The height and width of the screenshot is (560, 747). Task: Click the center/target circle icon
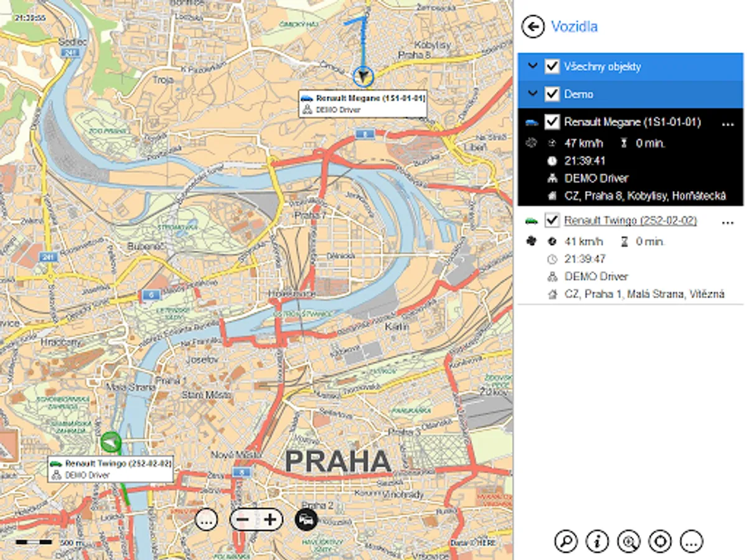coord(660,541)
